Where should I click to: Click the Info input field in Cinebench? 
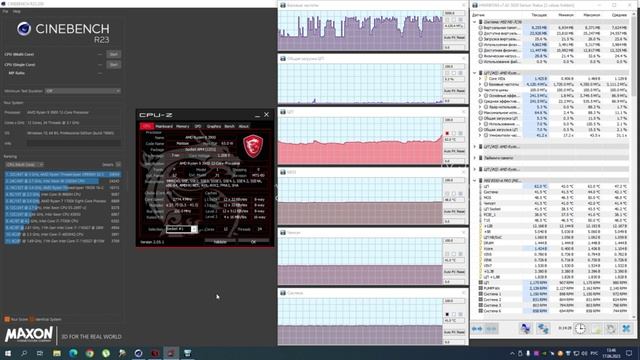pos(73,143)
